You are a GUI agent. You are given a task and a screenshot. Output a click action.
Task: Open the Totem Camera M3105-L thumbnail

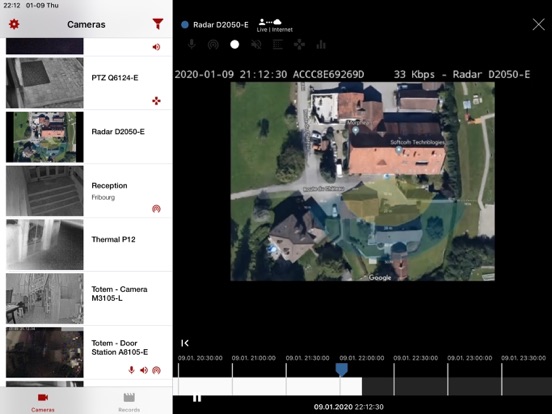click(x=45, y=299)
